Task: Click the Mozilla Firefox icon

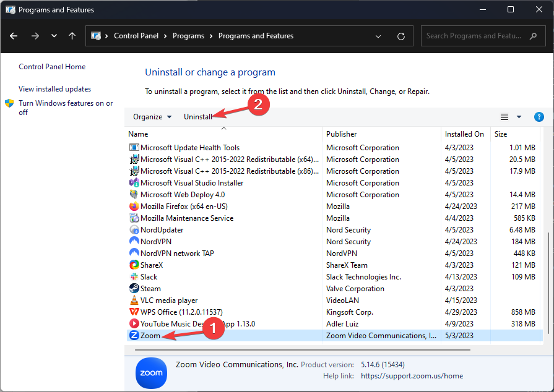Action: pos(134,206)
